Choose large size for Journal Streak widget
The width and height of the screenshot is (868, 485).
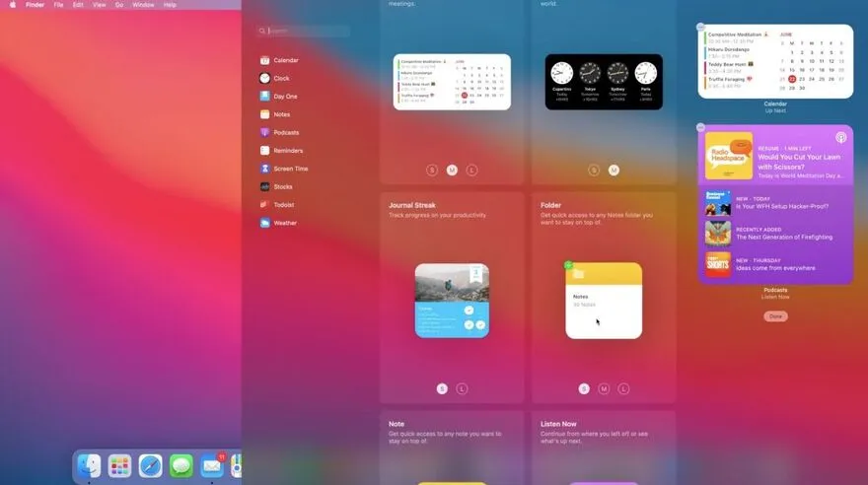pos(462,388)
